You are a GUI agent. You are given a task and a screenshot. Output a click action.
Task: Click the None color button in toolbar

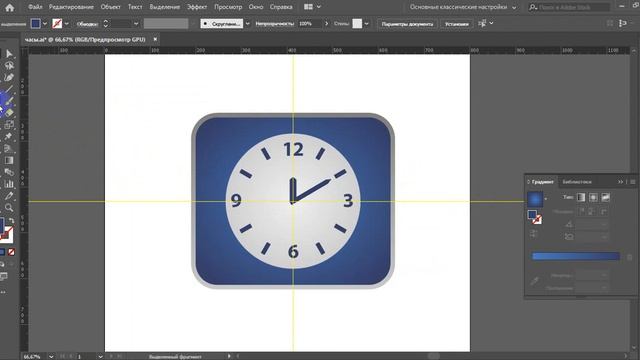coord(11,252)
